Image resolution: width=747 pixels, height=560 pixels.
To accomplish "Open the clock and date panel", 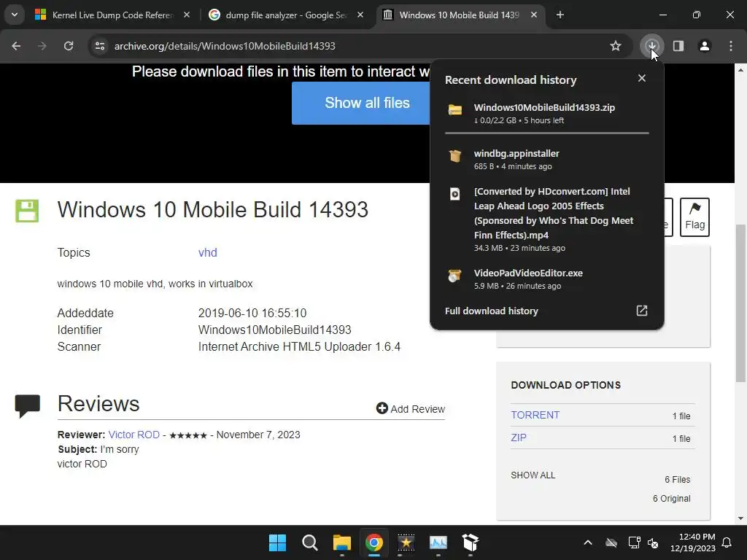I will tap(693, 542).
